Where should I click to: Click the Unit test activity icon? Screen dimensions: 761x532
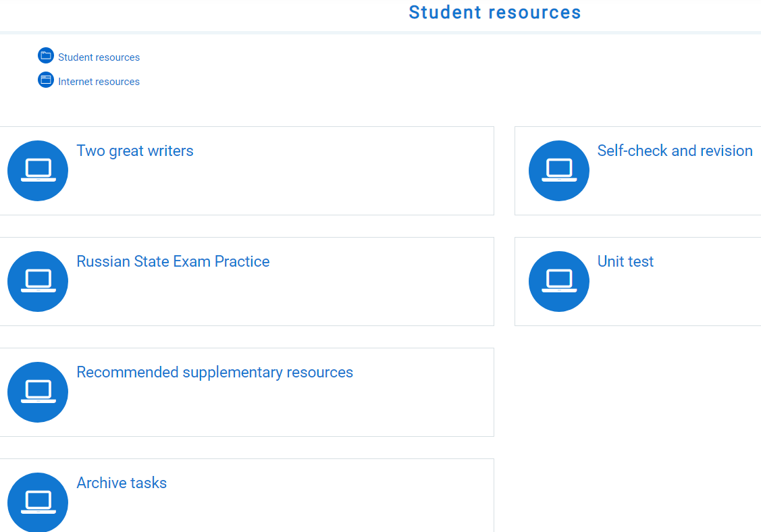point(558,281)
